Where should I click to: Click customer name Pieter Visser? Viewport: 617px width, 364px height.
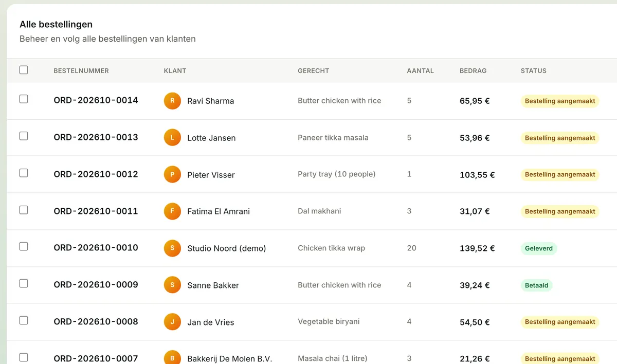tap(211, 175)
